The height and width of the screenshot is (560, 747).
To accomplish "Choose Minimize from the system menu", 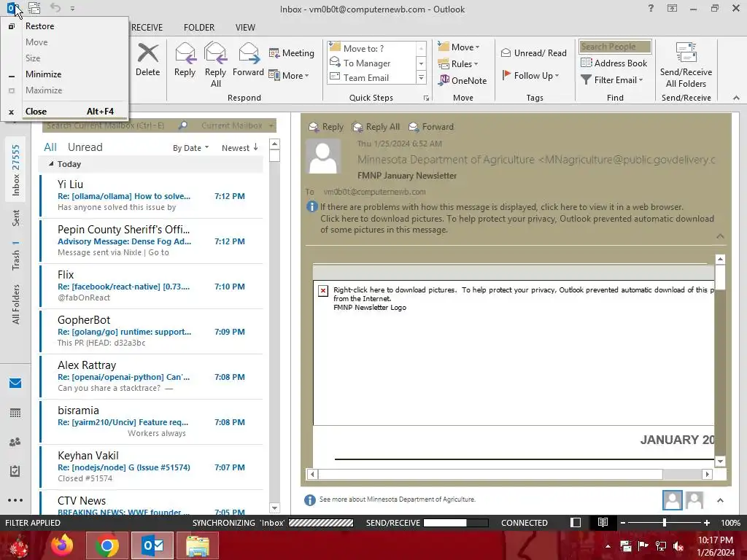I will coord(65,74).
